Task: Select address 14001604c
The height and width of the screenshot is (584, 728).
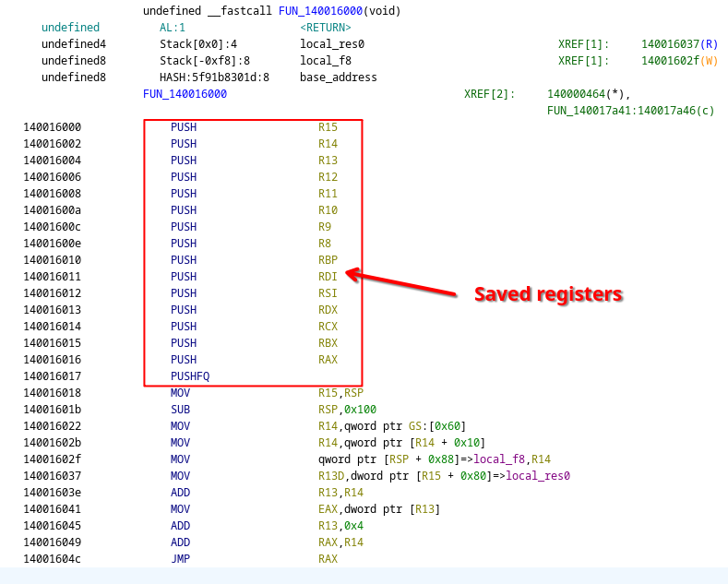Action: (x=53, y=559)
